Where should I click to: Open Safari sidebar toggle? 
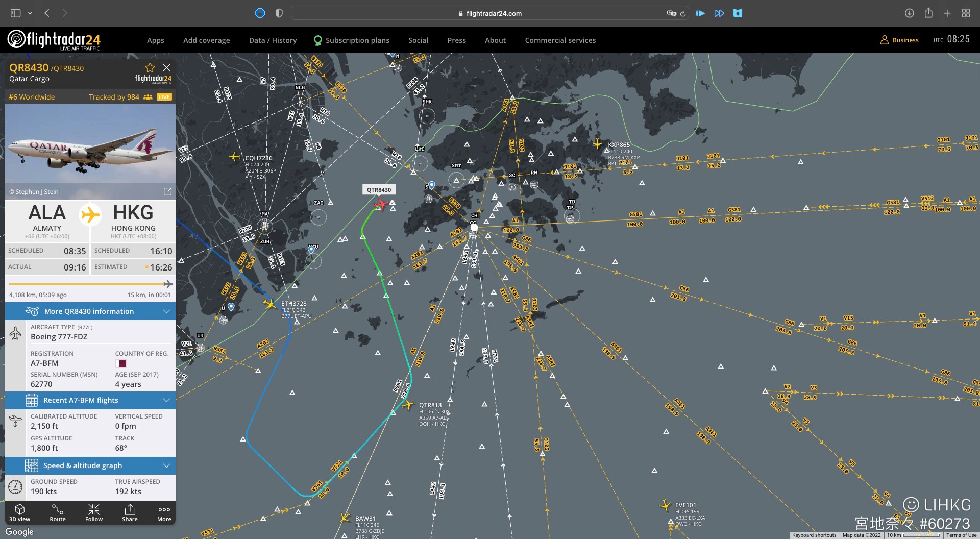(16, 13)
